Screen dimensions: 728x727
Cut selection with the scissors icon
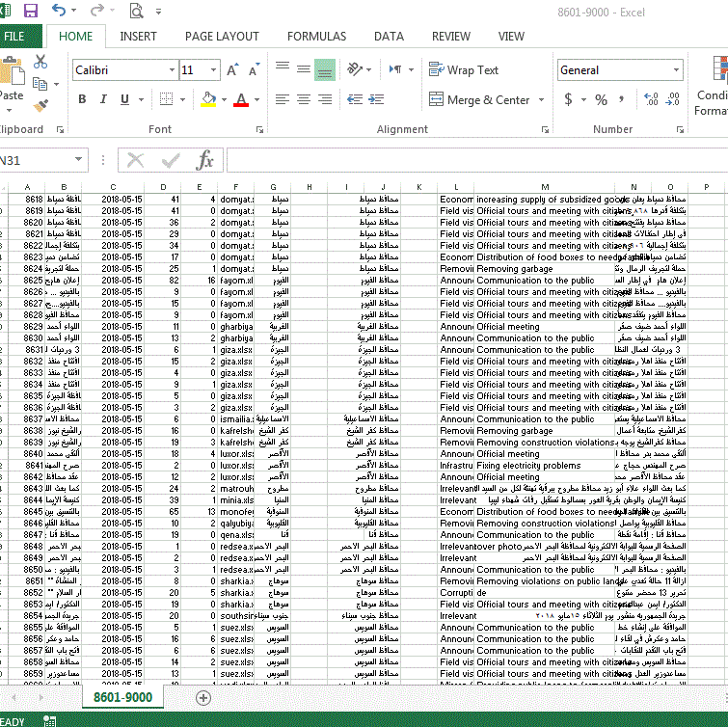coord(40,62)
